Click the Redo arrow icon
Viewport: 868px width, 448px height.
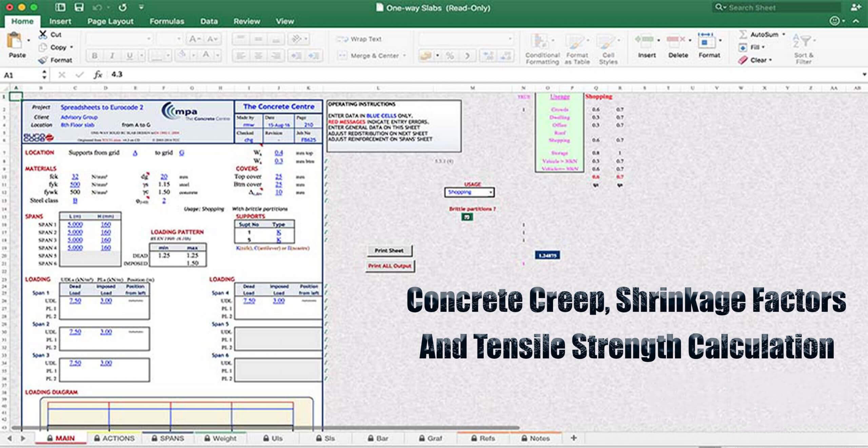[123, 7]
